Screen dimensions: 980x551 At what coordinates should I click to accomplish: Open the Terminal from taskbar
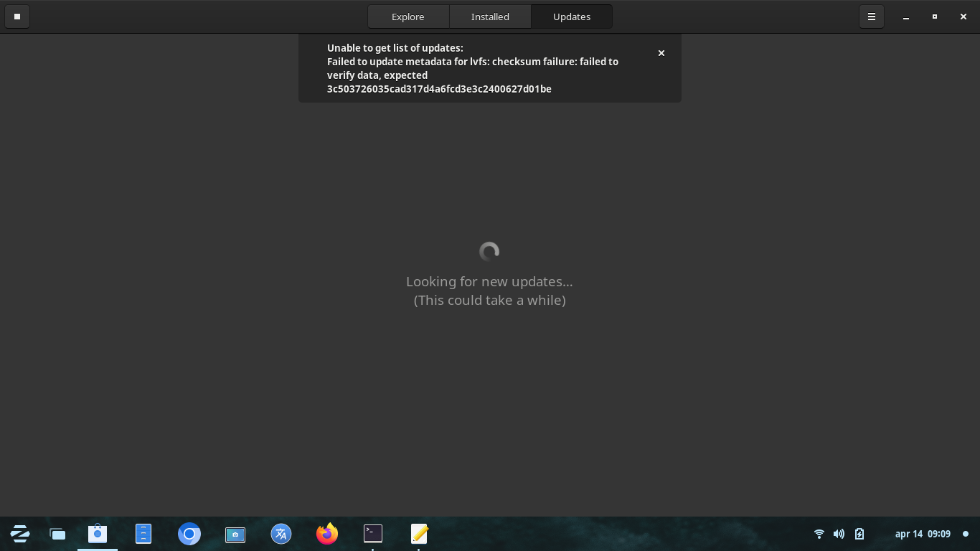(373, 533)
